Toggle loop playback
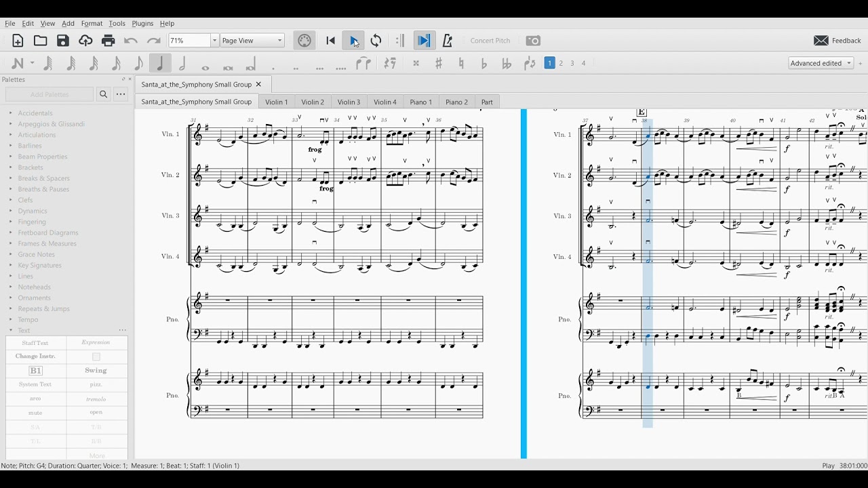Image resolution: width=868 pixels, height=488 pixels. [376, 41]
